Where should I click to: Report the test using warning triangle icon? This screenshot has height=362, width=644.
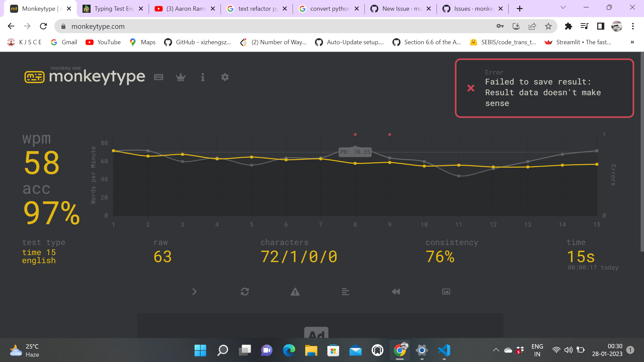tap(295, 292)
